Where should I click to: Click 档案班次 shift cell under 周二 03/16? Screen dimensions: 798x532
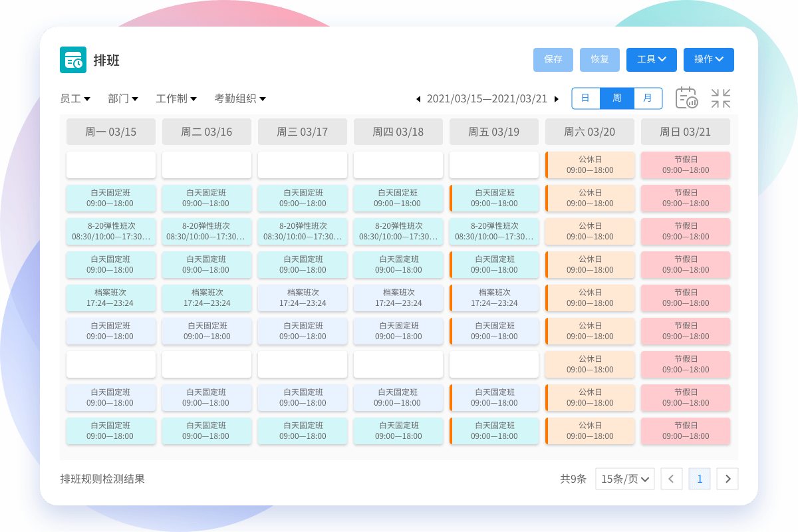207,298
